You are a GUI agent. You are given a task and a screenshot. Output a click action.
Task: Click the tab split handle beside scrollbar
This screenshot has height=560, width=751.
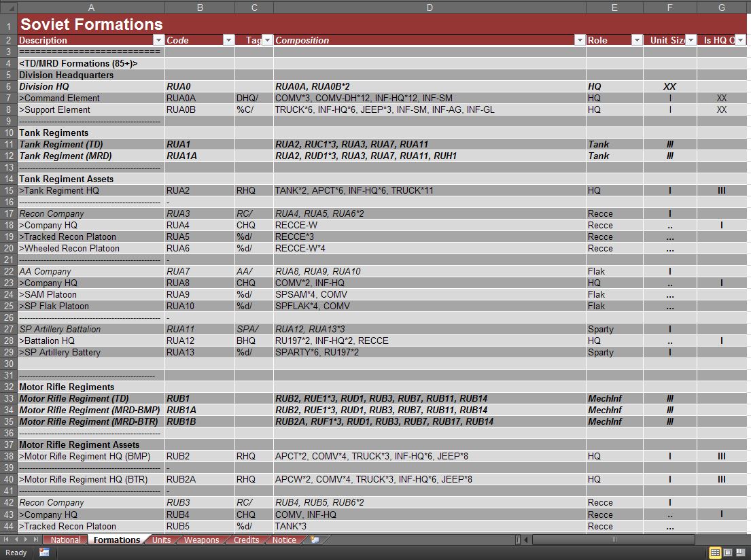pos(518,540)
